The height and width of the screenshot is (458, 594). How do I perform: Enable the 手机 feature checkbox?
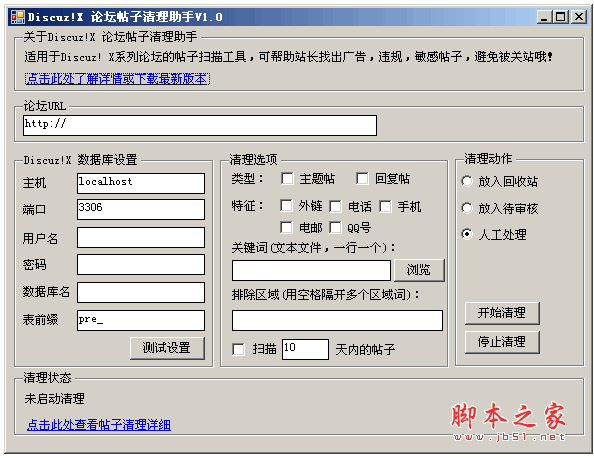[x=385, y=206]
